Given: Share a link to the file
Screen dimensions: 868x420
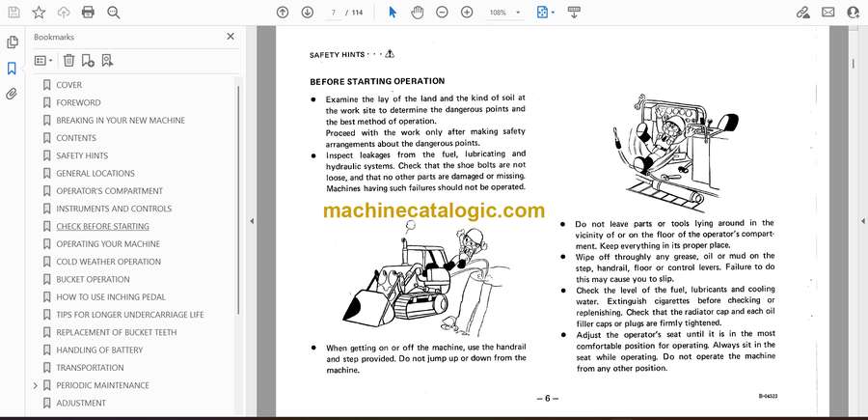Looking at the screenshot, I should (803, 13).
